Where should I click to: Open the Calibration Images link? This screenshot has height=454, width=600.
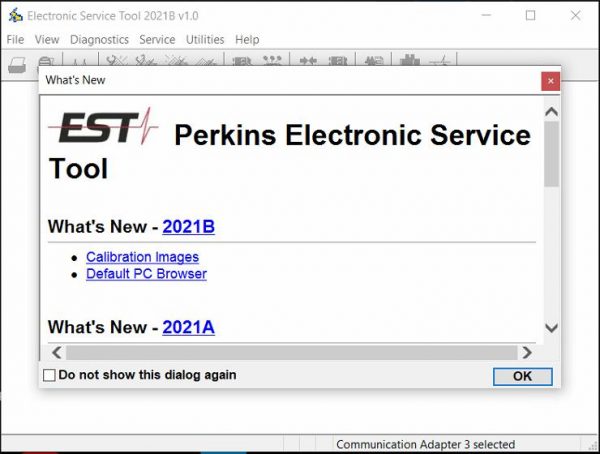click(142, 257)
